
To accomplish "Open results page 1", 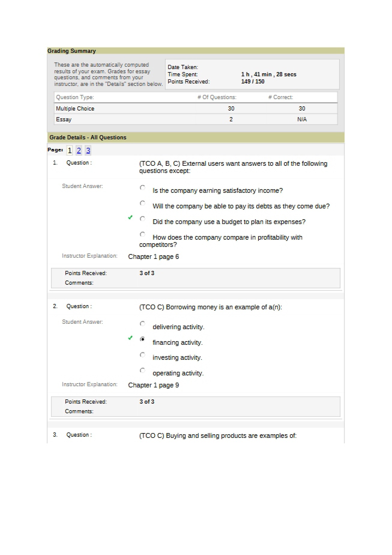I will pos(70,150).
